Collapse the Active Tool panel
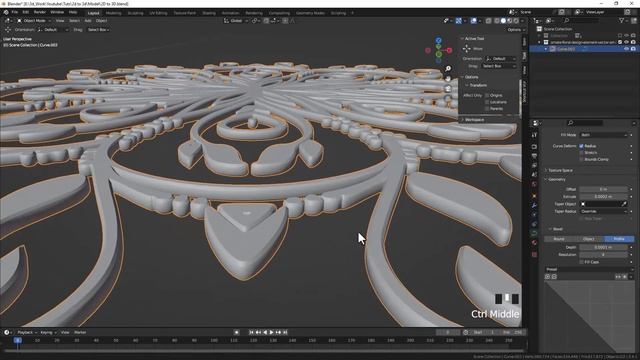The height and width of the screenshot is (360, 640). pos(473,38)
